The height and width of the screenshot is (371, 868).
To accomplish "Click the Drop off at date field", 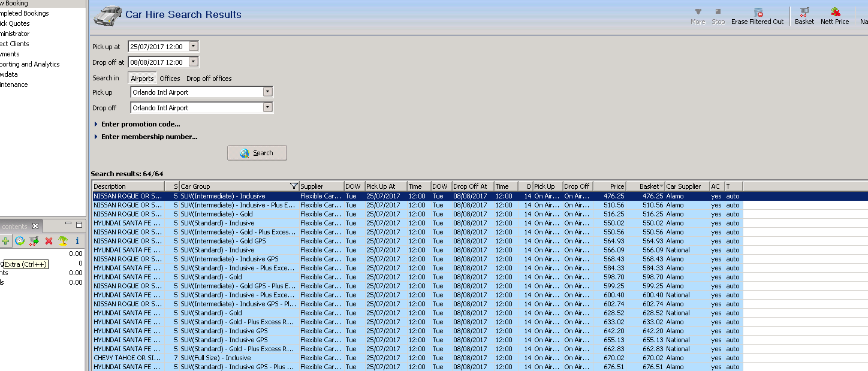I will 158,62.
